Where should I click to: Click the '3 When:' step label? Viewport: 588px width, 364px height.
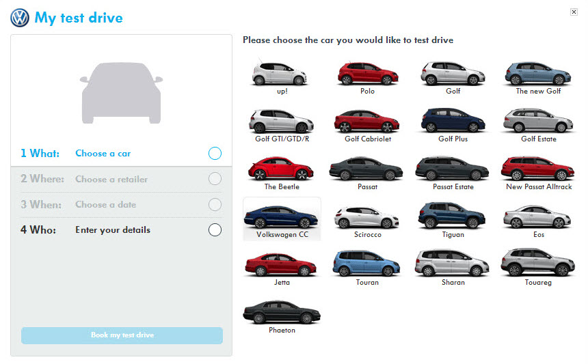point(41,204)
